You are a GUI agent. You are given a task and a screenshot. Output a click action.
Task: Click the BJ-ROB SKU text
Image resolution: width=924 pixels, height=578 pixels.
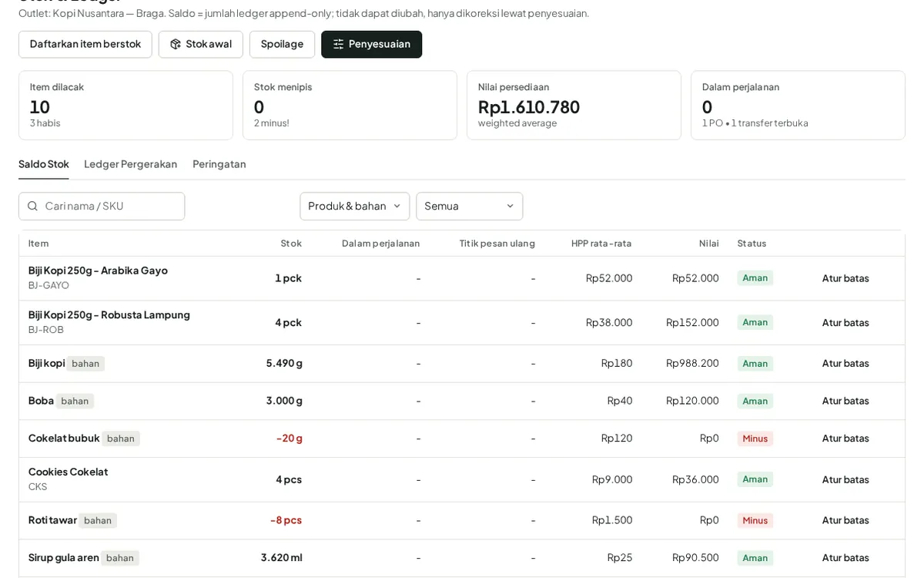(x=46, y=330)
